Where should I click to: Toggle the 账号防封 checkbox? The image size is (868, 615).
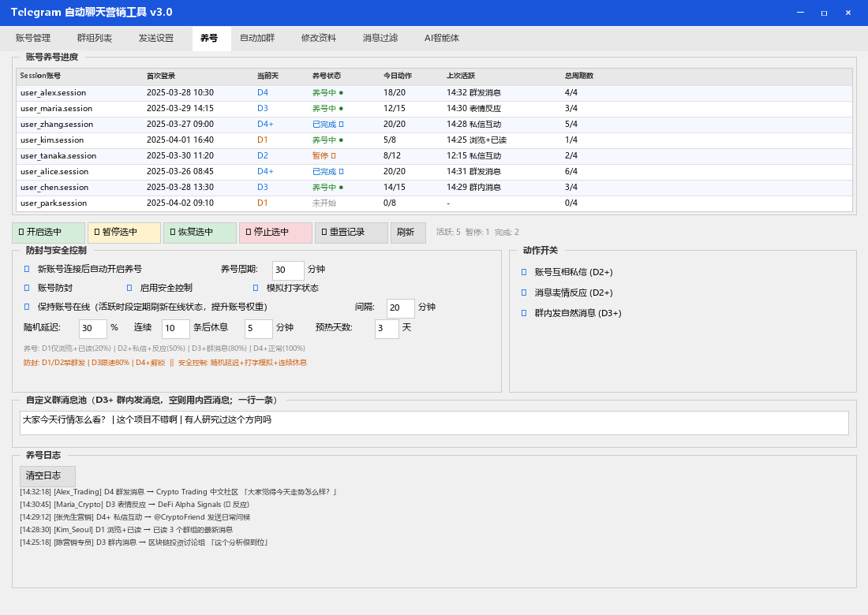point(27,288)
